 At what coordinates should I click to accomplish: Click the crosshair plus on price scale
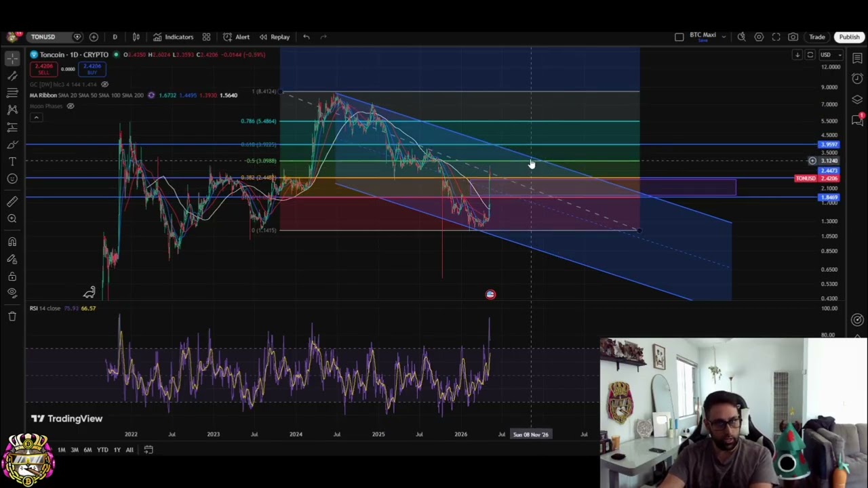tap(812, 161)
